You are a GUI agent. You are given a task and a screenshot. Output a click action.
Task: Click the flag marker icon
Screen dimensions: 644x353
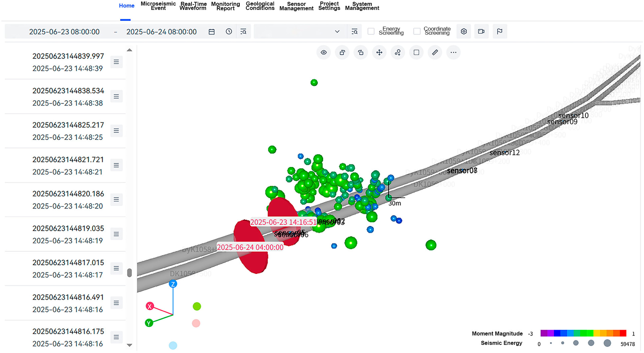click(x=500, y=31)
